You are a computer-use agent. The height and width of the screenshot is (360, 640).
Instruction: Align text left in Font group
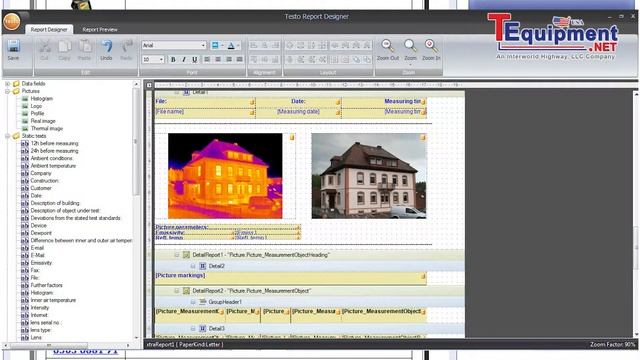point(207,60)
